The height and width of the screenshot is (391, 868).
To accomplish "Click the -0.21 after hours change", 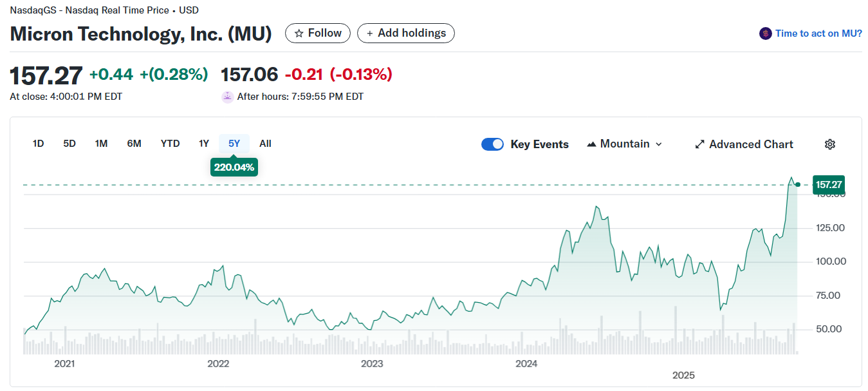I will click(x=304, y=75).
